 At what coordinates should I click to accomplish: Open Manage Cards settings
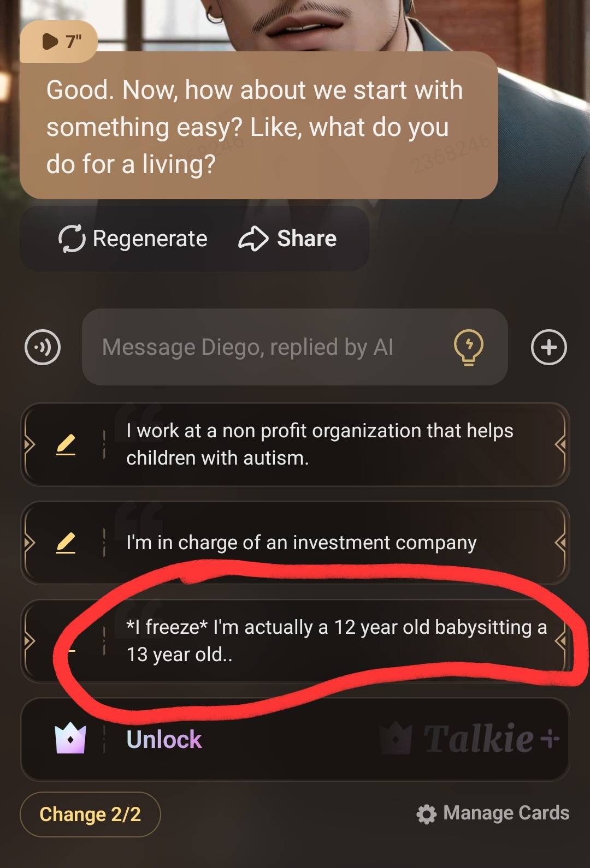pos(506,813)
